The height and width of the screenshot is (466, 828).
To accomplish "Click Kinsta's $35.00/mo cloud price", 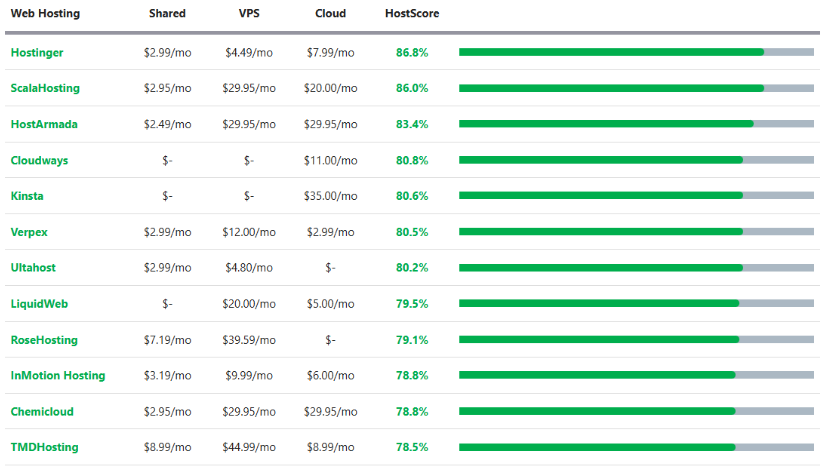I will tap(331, 196).
